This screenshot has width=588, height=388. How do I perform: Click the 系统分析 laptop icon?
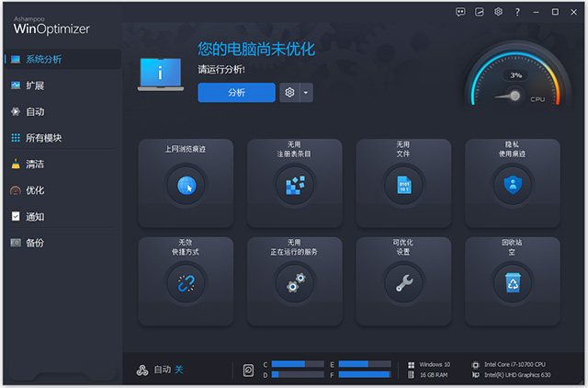tap(16, 59)
